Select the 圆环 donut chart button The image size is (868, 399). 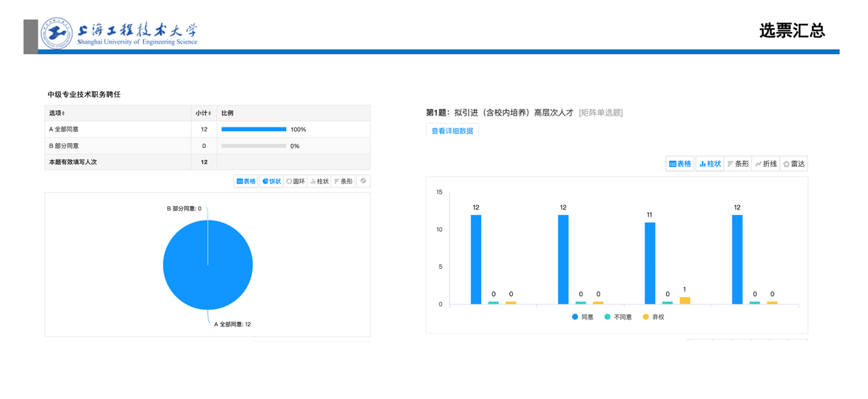pos(296,181)
